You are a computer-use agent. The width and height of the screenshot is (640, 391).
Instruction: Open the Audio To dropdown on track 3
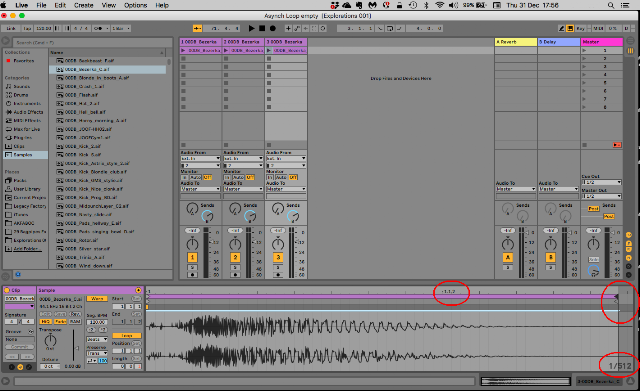[x=286, y=189]
